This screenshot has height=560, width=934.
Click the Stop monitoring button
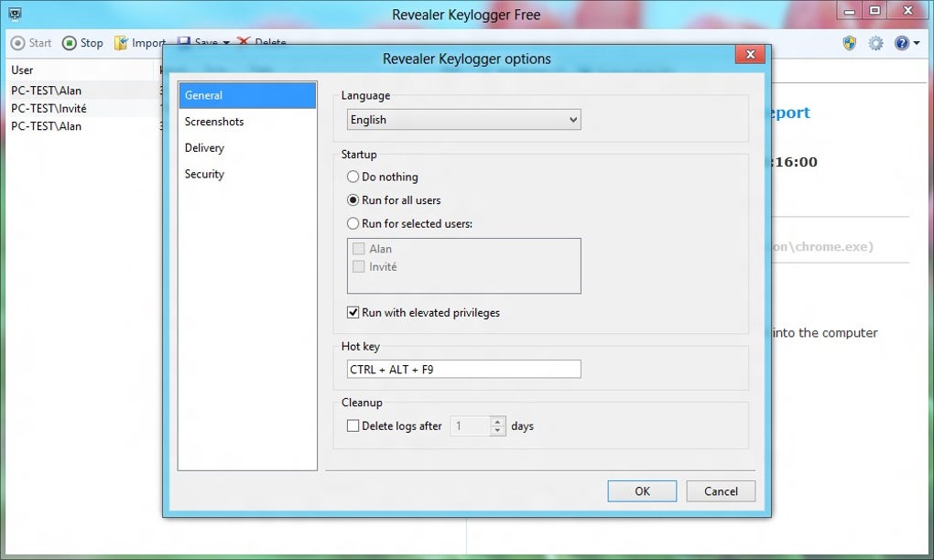pyautogui.click(x=82, y=43)
